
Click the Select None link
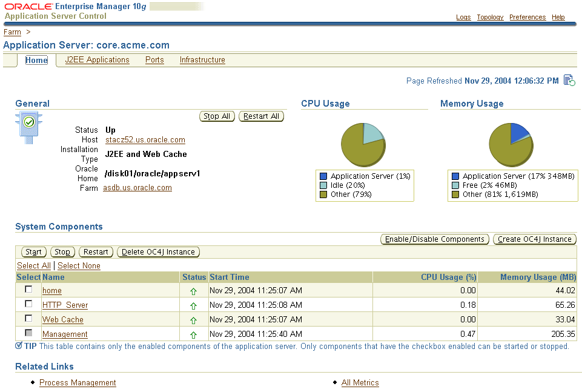click(79, 266)
